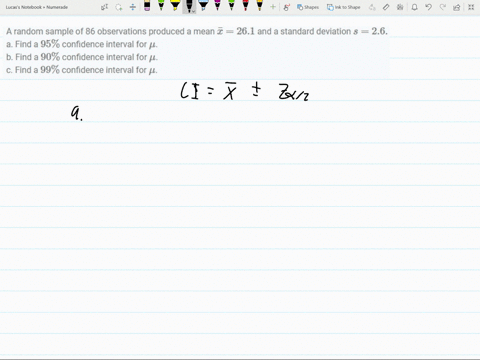This screenshot has height=360, width=480.
Task: Choose the yellow highlighter pen
Action: pos(175,6)
